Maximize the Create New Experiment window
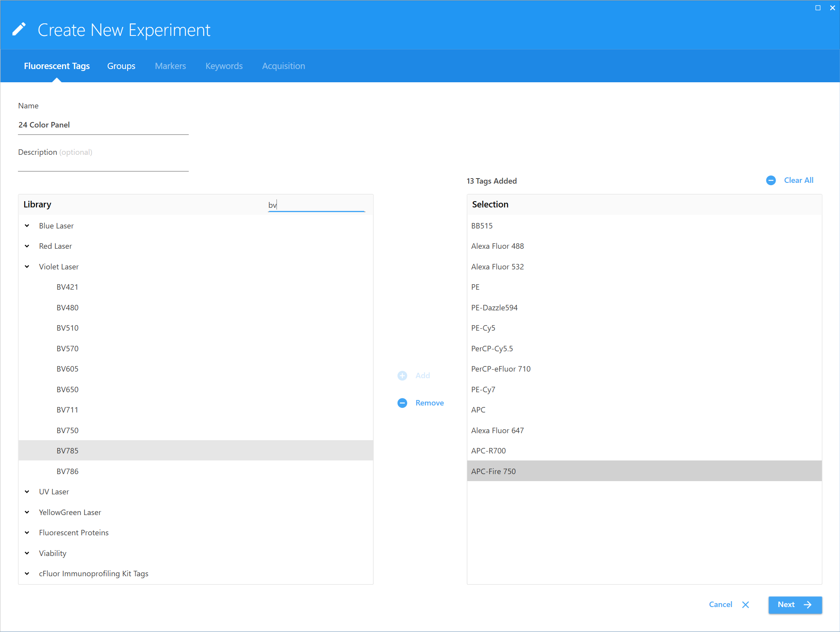The image size is (840, 632). click(x=818, y=8)
